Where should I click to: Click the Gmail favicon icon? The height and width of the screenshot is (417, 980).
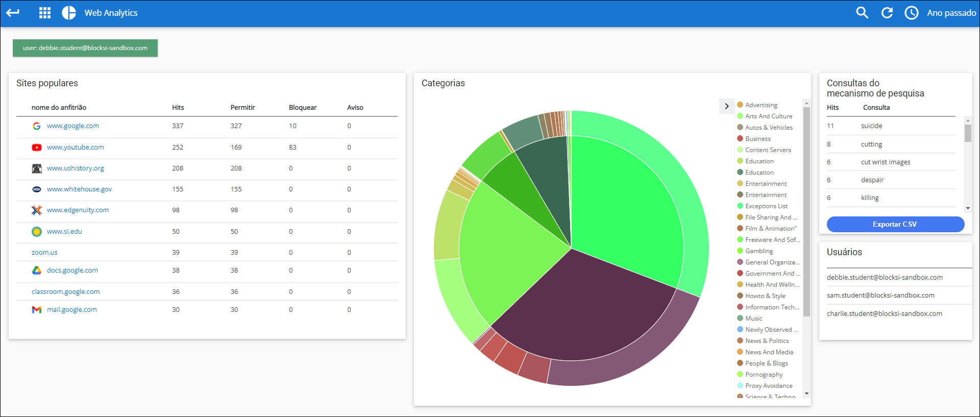(x=37, y=310)
